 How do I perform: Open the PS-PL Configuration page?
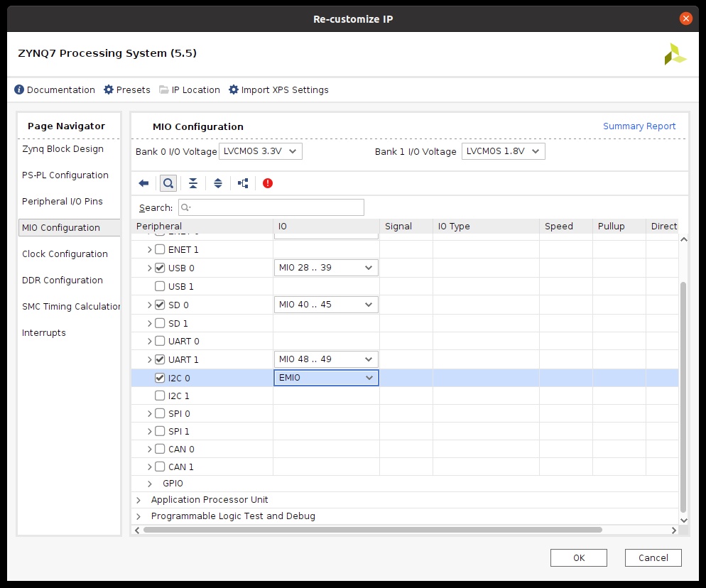(x=65, y=175)
